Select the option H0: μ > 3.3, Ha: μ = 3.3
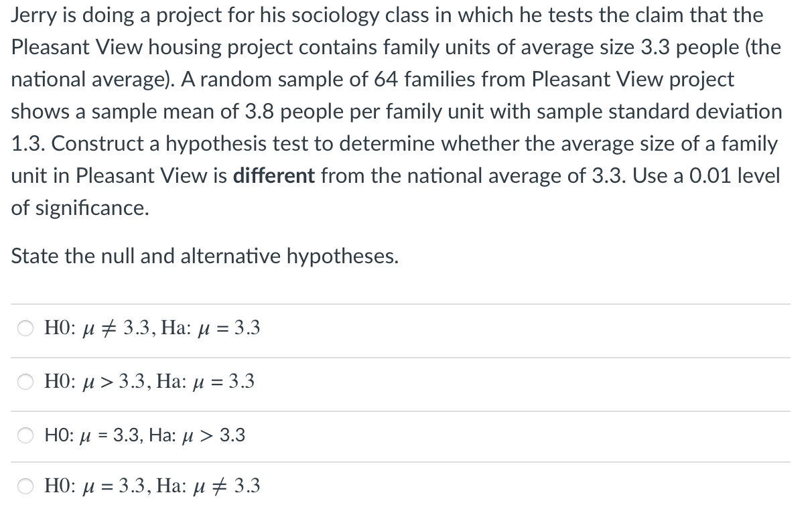 tap(149, 380)
